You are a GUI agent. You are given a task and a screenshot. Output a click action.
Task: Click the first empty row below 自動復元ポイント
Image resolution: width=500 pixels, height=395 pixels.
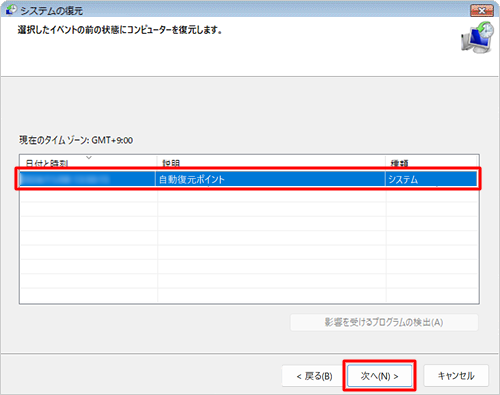tap(249, 195)
